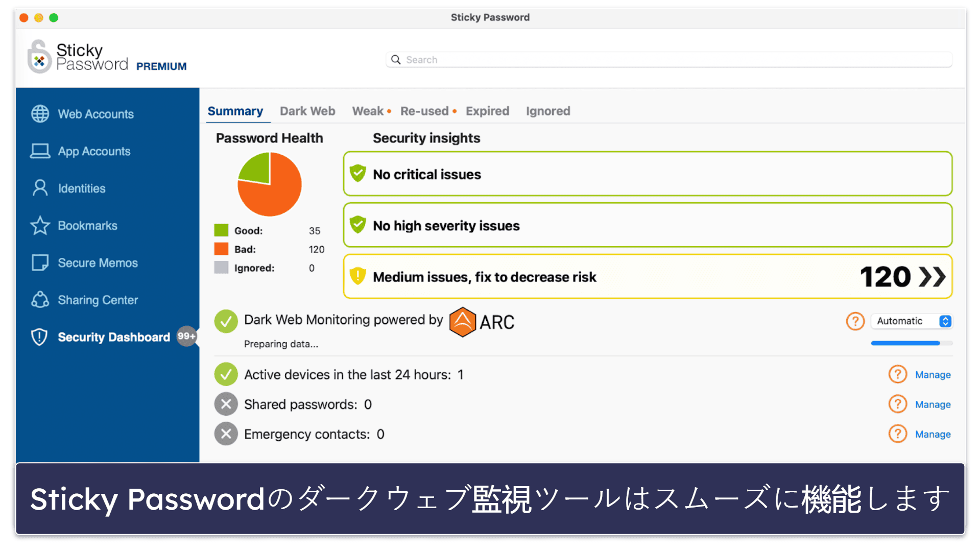Click the double chevron next to 120

(932, 277)
